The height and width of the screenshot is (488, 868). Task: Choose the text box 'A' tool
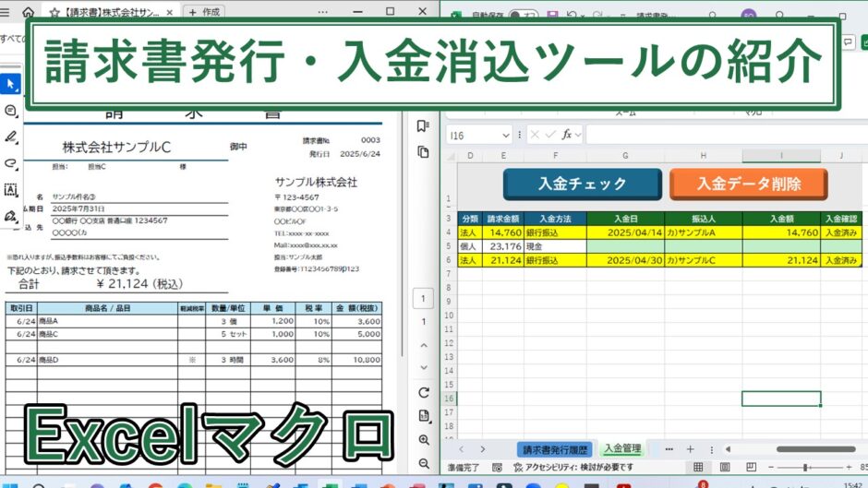point(10,190)
